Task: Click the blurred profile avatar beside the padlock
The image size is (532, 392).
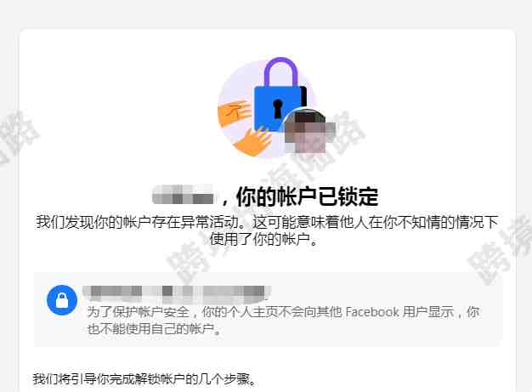Action: tap(305, 133)
